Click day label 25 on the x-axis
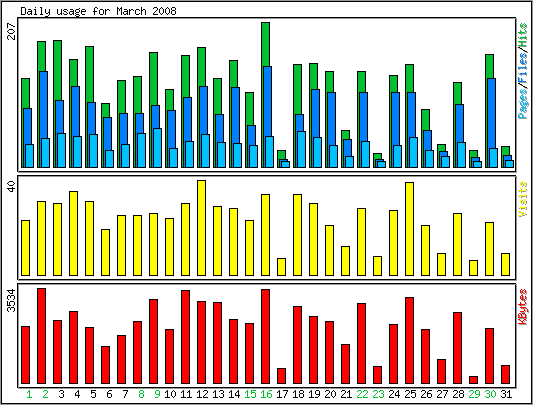The image size is (533, 405). tap(410, 394)
